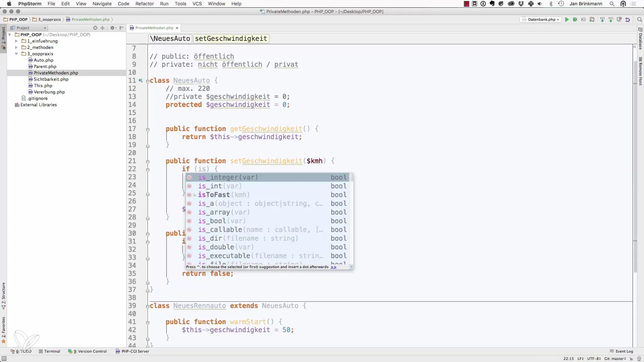The image size is (644, 362).
Task: Fold the getGeschwindigkeit function on line 17
Action: point(148,129)
